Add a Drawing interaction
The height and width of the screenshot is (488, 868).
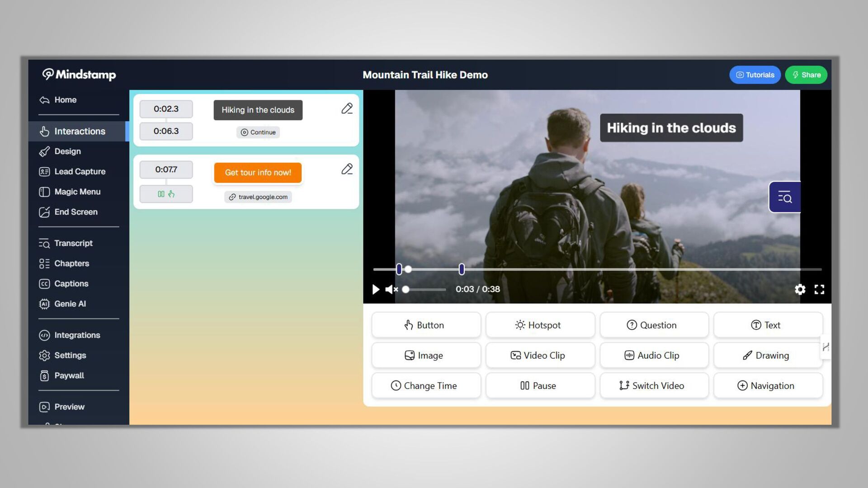pos(768,356)
